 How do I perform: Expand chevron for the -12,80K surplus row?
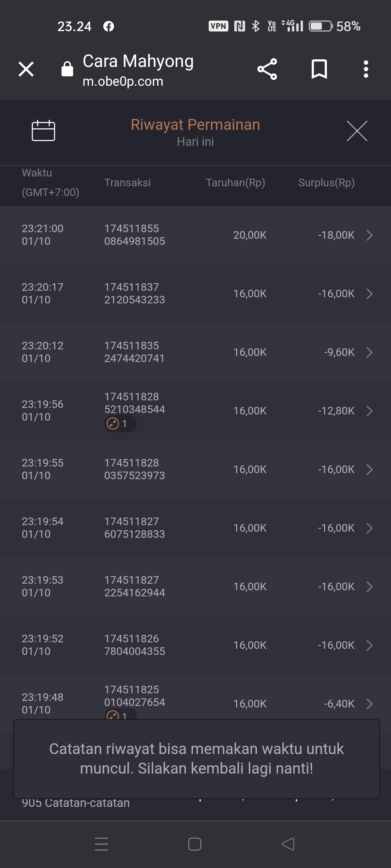point(369,411)
